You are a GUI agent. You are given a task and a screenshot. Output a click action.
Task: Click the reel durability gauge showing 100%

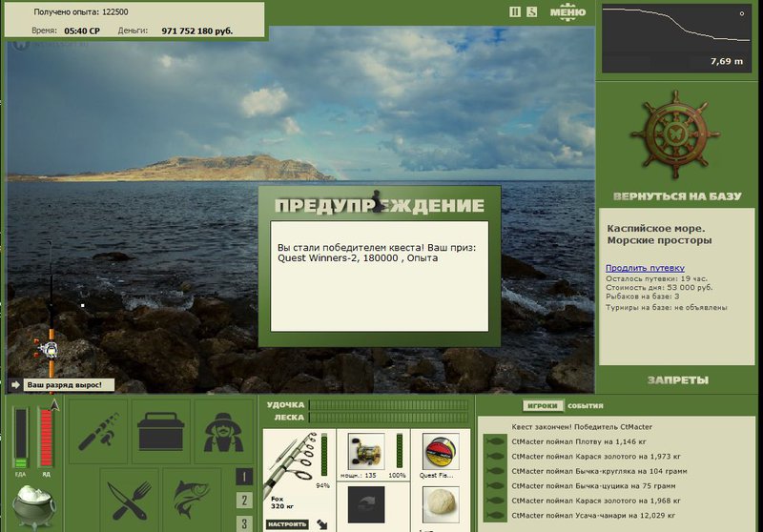tap(400, 451)
